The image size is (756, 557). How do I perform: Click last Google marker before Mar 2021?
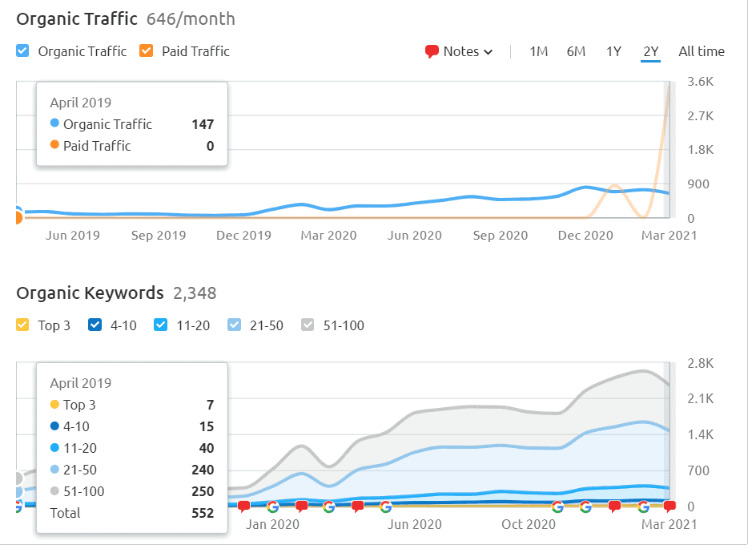(643, 507)
